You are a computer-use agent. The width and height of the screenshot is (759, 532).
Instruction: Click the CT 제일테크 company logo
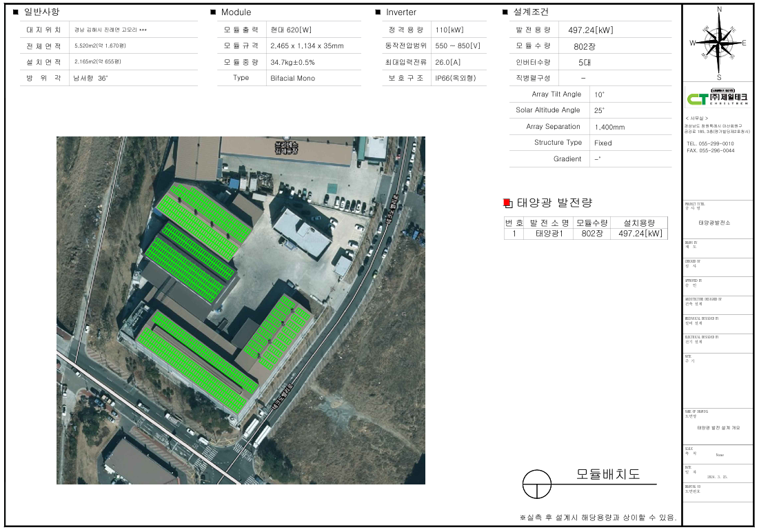click(718, 99)
